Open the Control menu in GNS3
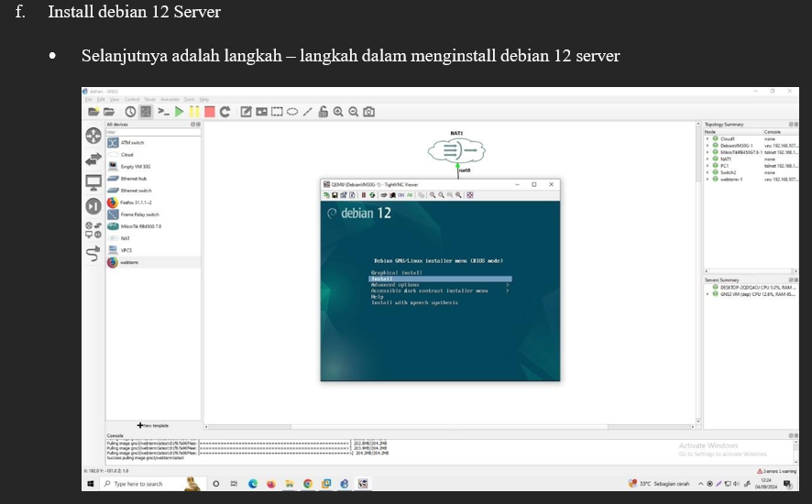The width and height of the screenshot is (812, 504). (x=132, y=100)
